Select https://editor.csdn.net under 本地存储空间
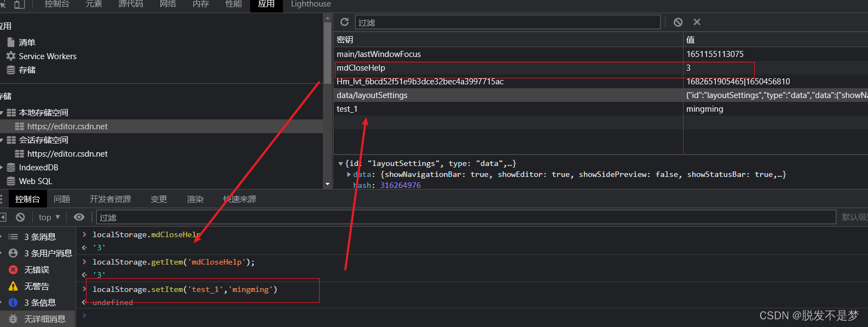 [67, 126]
